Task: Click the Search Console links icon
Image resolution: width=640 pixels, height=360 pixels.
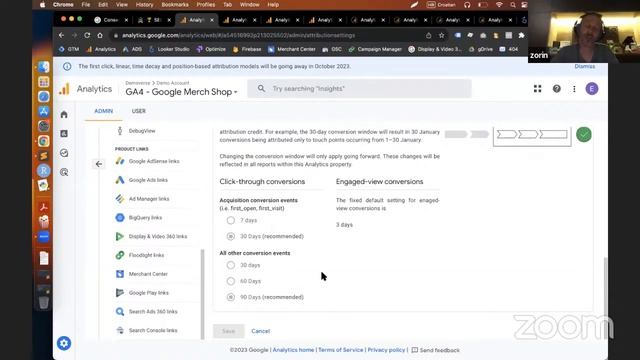Action: coord(120,330)
